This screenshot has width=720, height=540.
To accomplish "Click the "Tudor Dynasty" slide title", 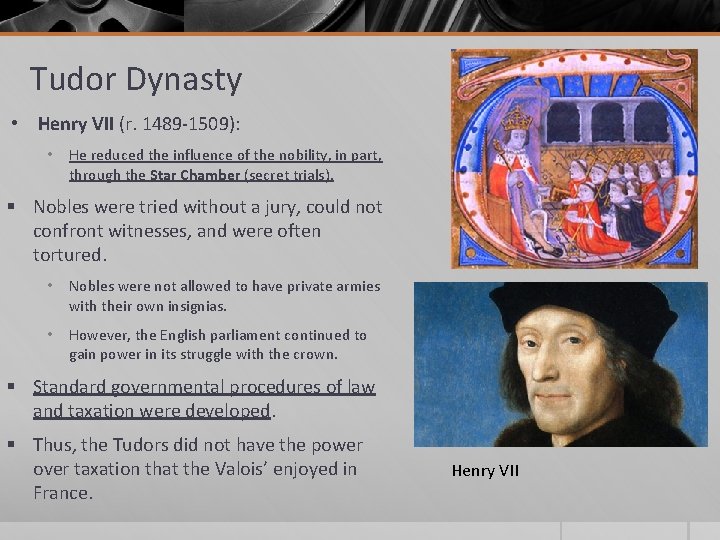I will tap(135, 80).
